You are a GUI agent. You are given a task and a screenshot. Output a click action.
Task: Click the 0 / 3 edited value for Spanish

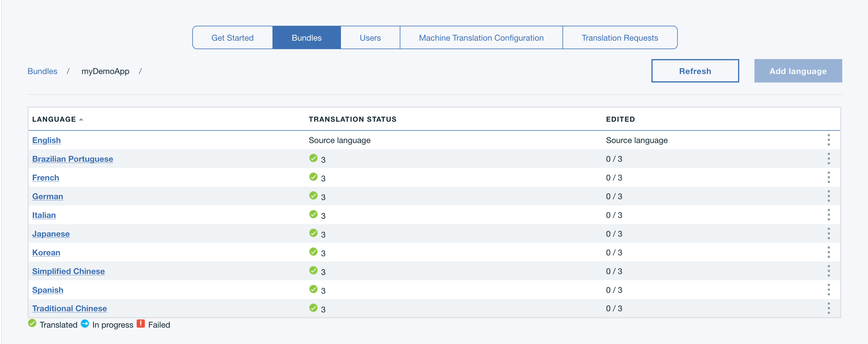point(614,290)
